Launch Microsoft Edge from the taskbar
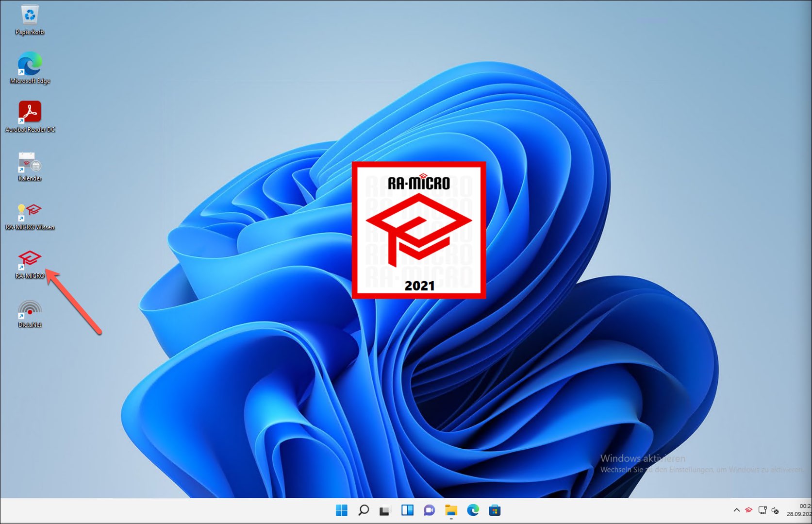This screenshot has height=524, width=812. coord(473,510)
